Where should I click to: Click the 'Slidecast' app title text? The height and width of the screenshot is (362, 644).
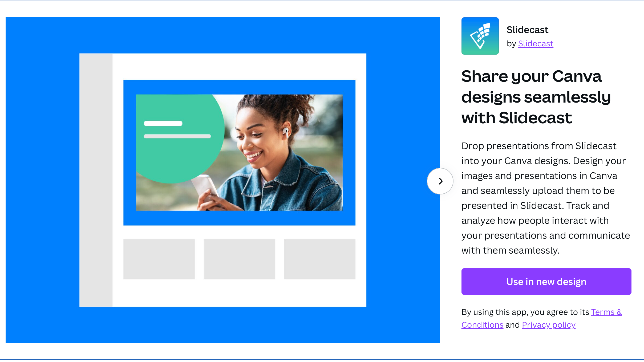tap(527, 30)
